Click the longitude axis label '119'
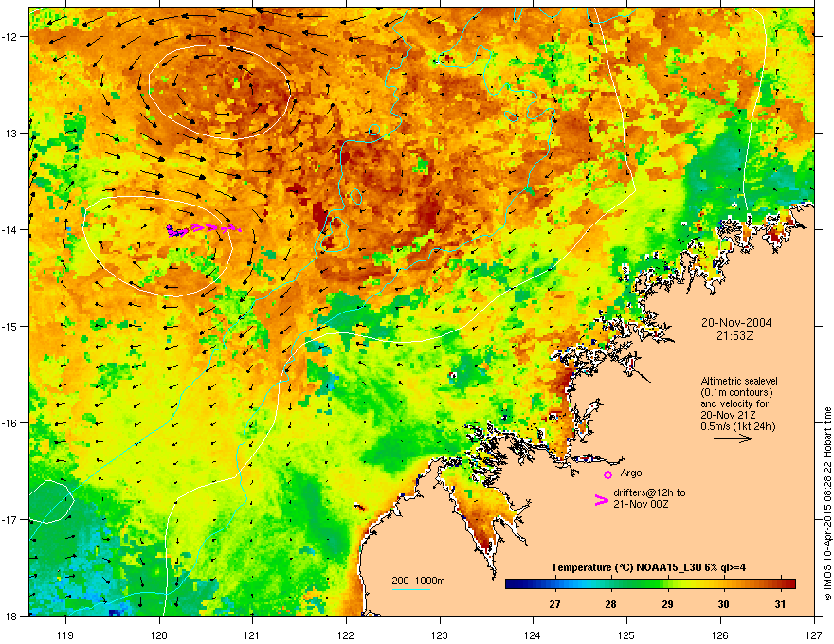 coord(65,635)
